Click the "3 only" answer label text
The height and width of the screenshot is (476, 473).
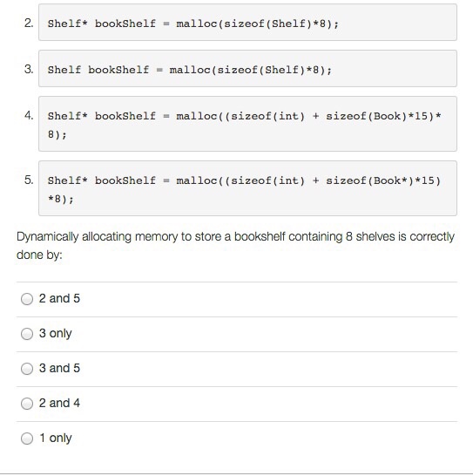56,334
